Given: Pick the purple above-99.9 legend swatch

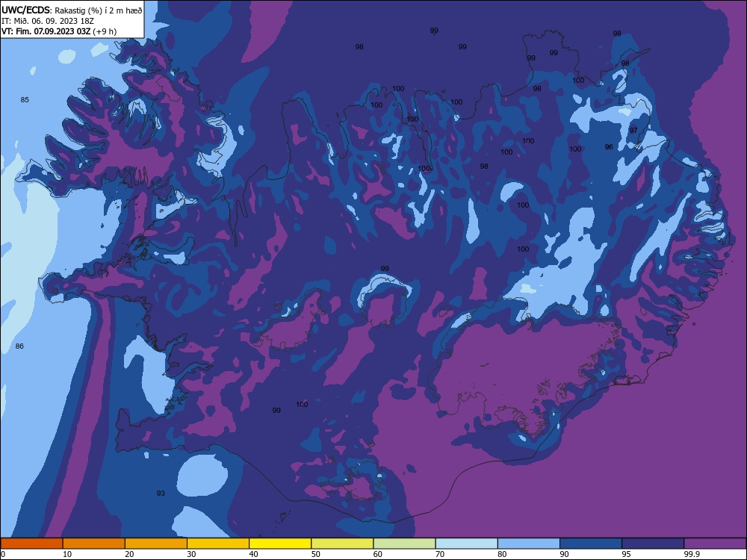Looking at the screenshot, I should [715, 544].
